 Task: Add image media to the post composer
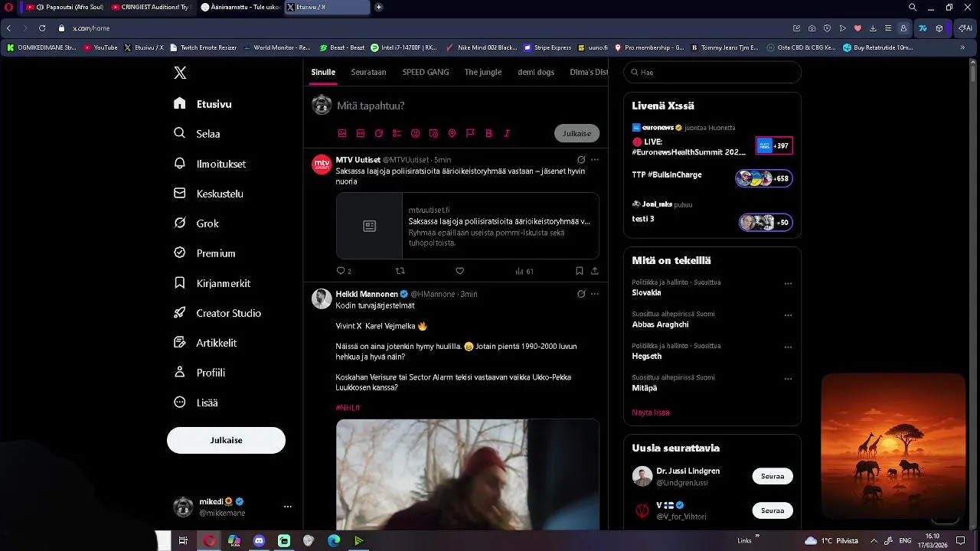(x=342, y=133)
